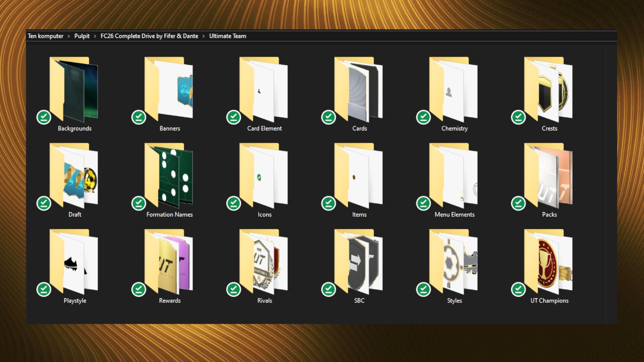Screen dimensions: 644x362
Task: Open the Backgrounds folder icon
Action: tap(74, 90)
